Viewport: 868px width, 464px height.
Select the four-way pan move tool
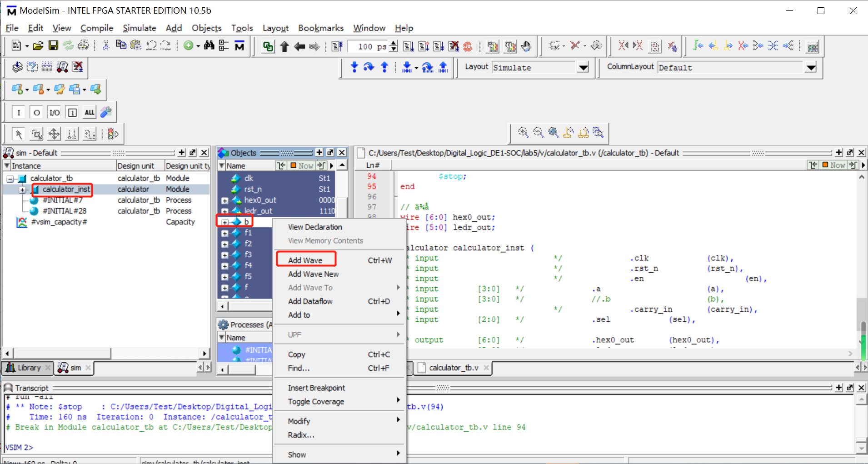point(54,134)
